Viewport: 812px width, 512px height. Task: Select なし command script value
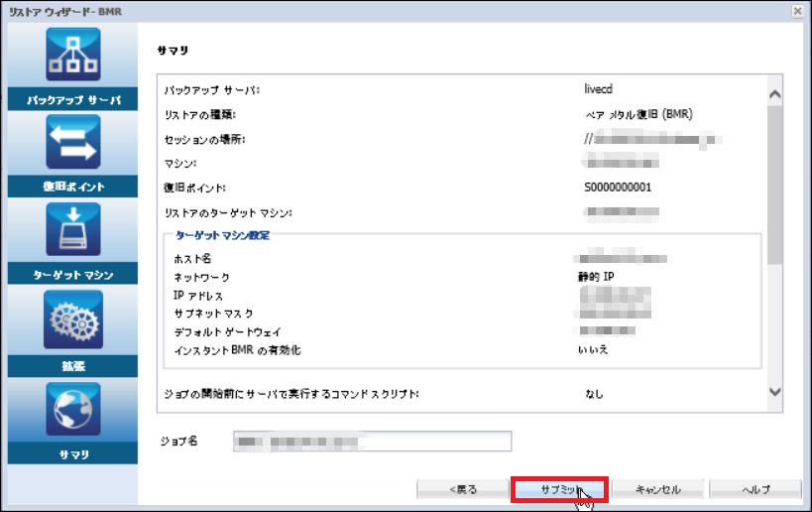tap(594, 394)
